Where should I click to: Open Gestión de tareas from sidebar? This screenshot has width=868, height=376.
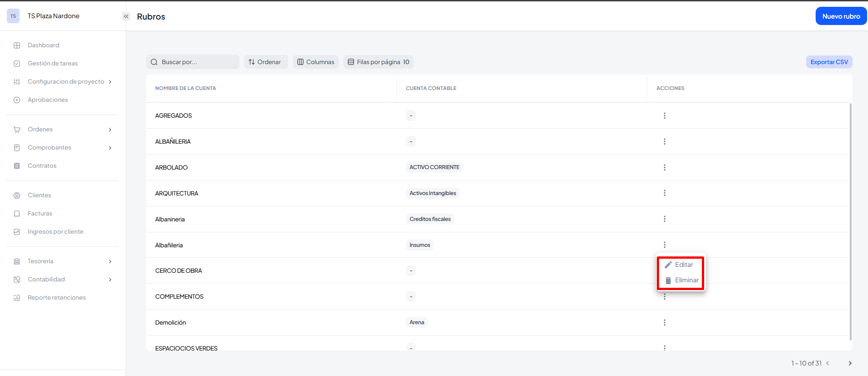(x=52, y=64)
